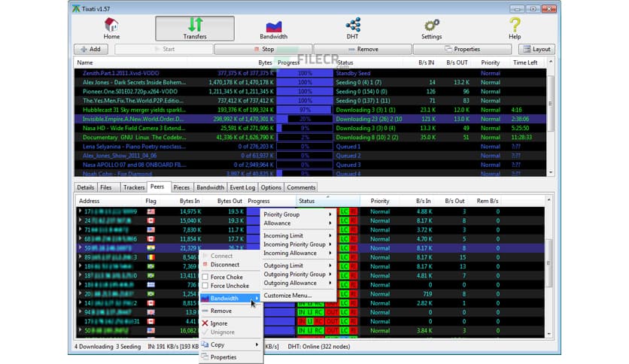The height and width of the screenshot is (364, 629).
Task: Click the Canadian flag in second peer row
Action: pos(150,221)
